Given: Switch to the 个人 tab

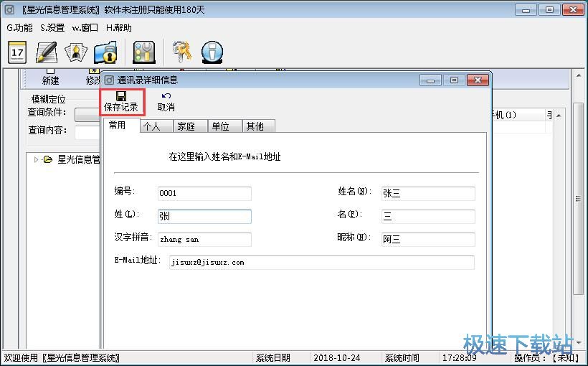Looking at the screenshot, I should click(157, 126).
